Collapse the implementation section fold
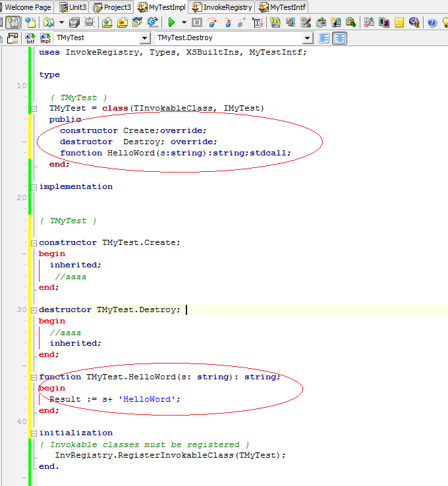Viewport: 448px width, 486px height. (x=34, y=187)
